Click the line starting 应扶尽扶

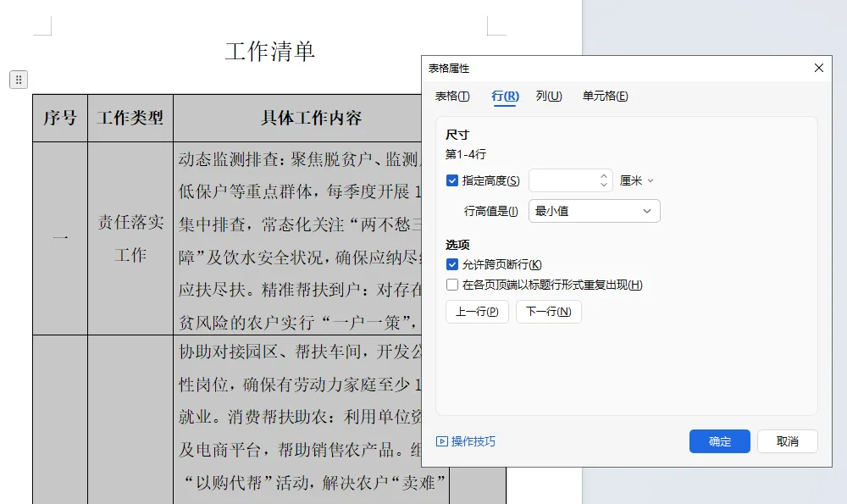pos(300,290)
